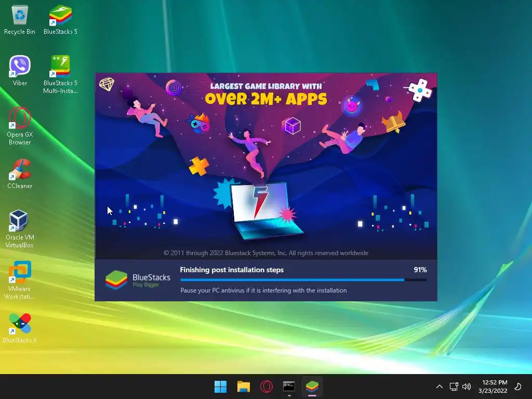Screen dimensions: 532x399
Task: Open the Windows Start menu
Action: click(220, 387)
